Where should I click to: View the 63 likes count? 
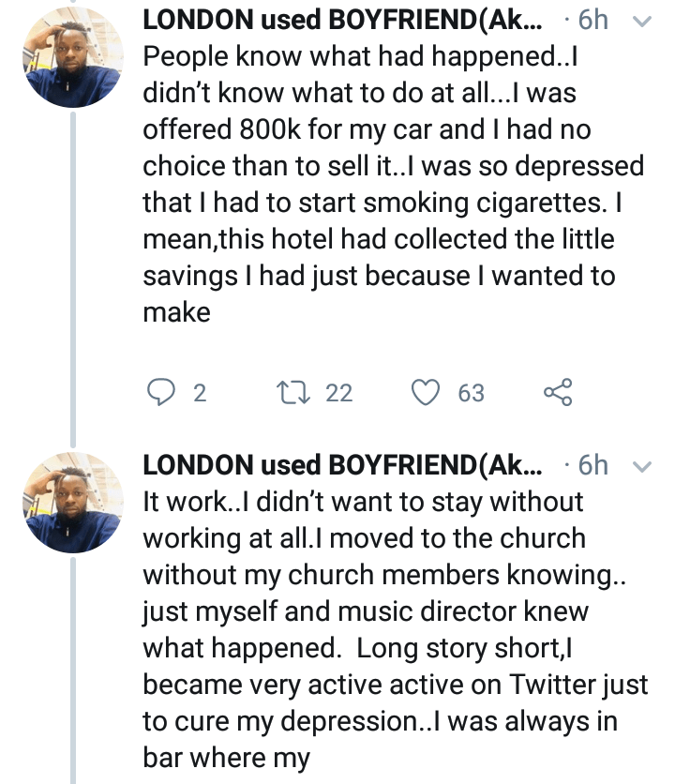click(471, 393)
